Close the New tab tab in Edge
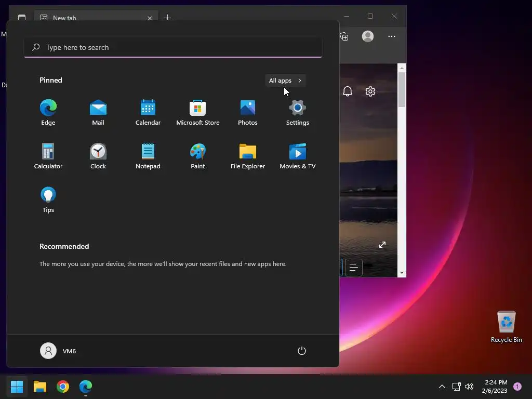 click(x=150, y=18)
